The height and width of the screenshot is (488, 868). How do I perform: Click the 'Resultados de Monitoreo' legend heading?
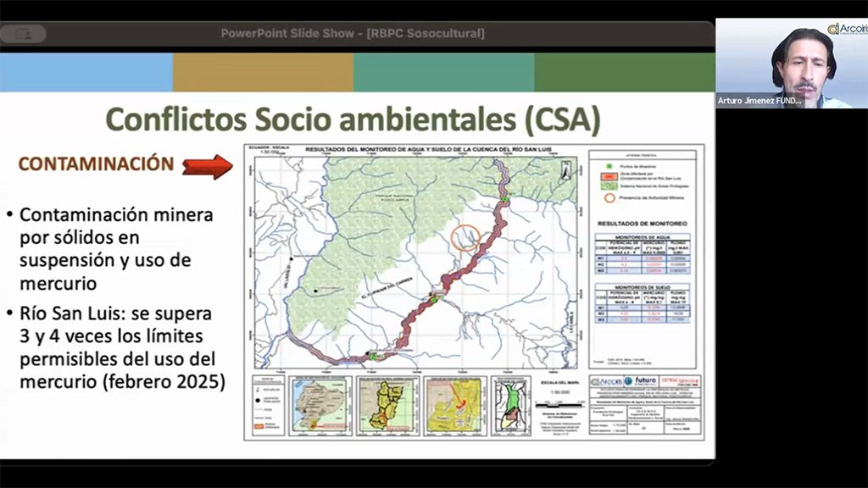(643, 224)
